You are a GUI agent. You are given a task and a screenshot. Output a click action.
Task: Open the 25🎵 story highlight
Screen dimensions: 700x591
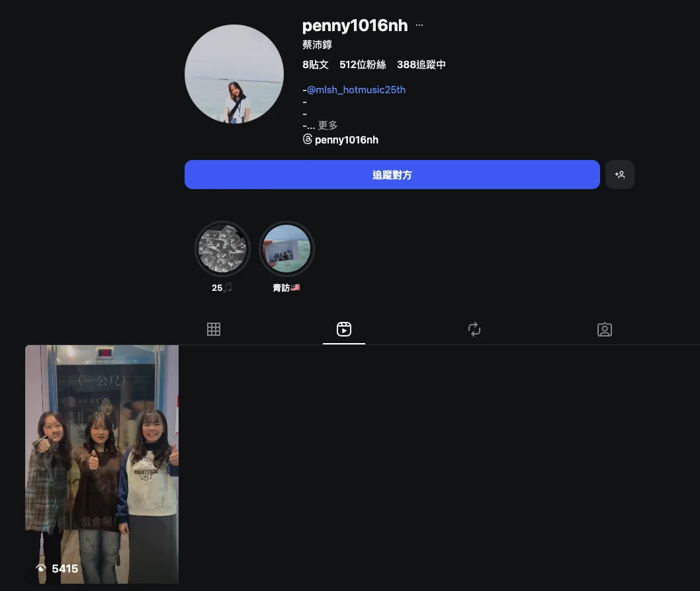[222, 249]
